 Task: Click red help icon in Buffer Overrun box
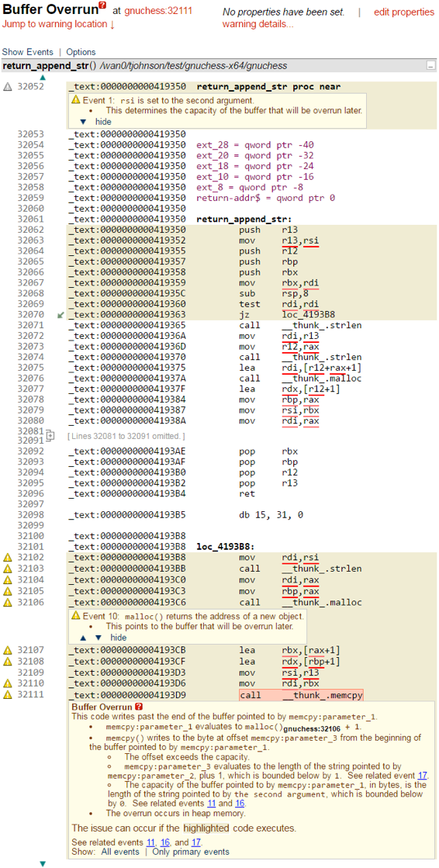tap(138, 707)
